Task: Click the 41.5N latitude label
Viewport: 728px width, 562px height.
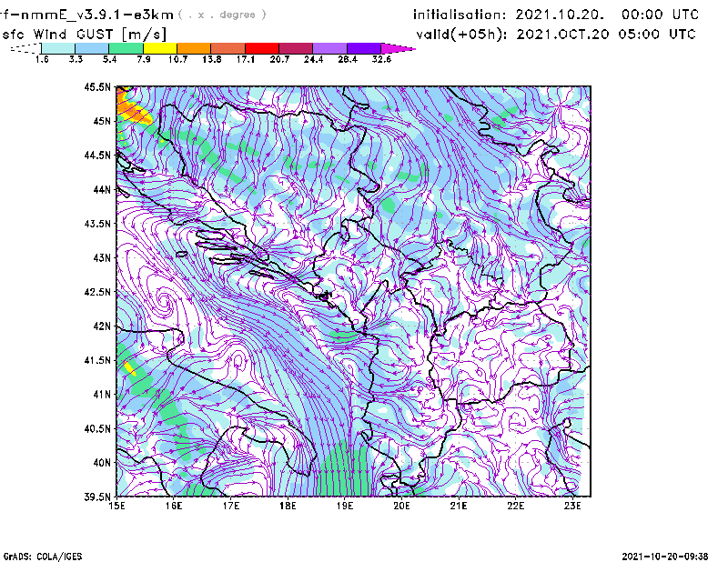Action: pyautogui.click(x=97, y=360)
